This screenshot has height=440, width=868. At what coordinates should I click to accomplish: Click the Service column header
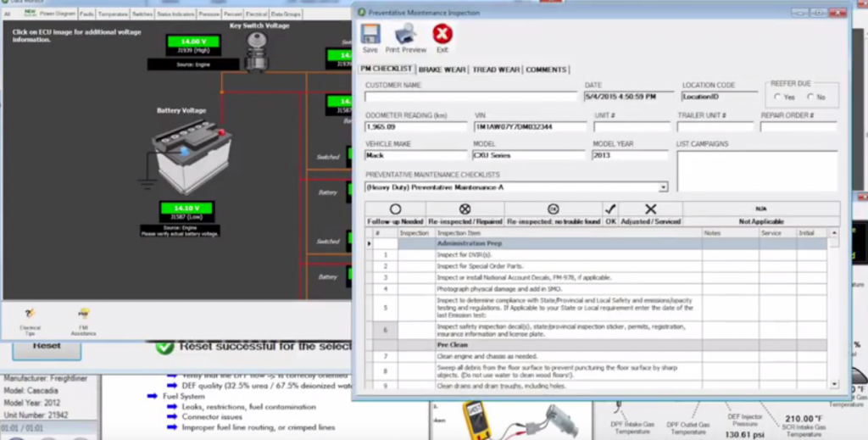[x=778, y=233]
